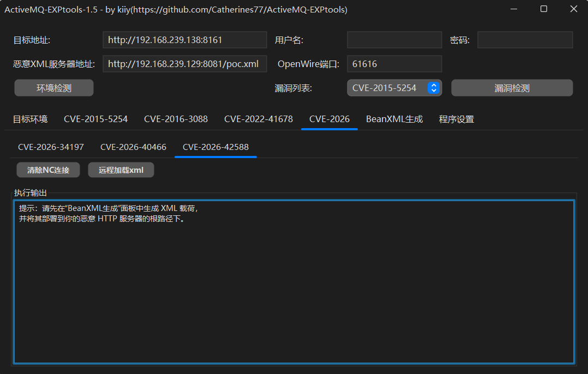Image resolution: width=588 pixels, height=374 pixels.
Task: Select the CVE-2026-40466 sub-tab
Action: pyautogui.click(x=133, y=147)
